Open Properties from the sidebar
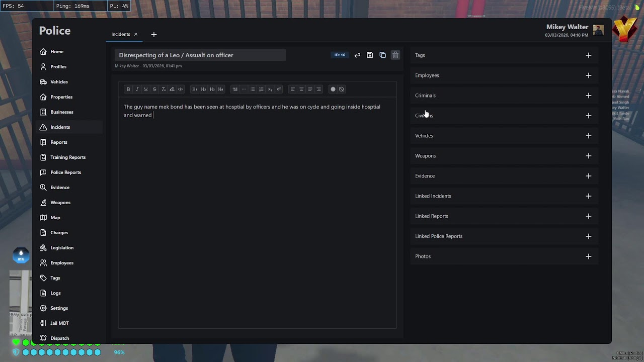The height and width of the screenshot is (362, 644). click(x=70, y=97)
